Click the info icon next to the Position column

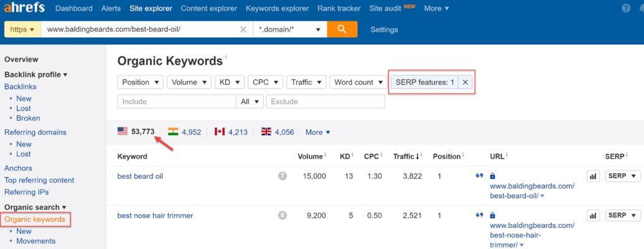coord(463,155)
